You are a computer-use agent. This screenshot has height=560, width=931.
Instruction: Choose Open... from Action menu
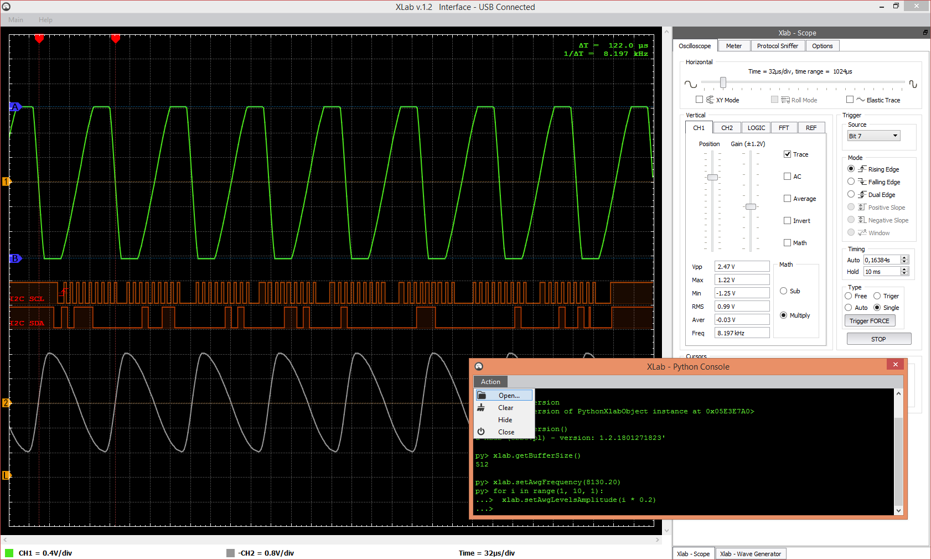click(x=504, y=395)
